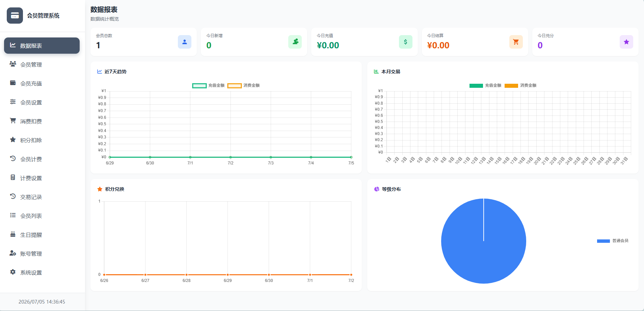
Task: Click the 7/2 point in 近7天趋势 chart
Action: coord(231,157)
